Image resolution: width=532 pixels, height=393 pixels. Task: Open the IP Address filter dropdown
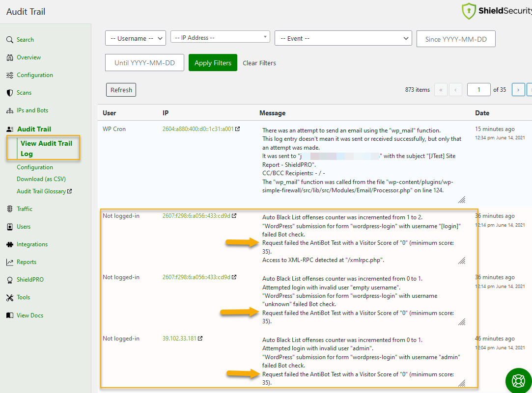tap(220, 37)
